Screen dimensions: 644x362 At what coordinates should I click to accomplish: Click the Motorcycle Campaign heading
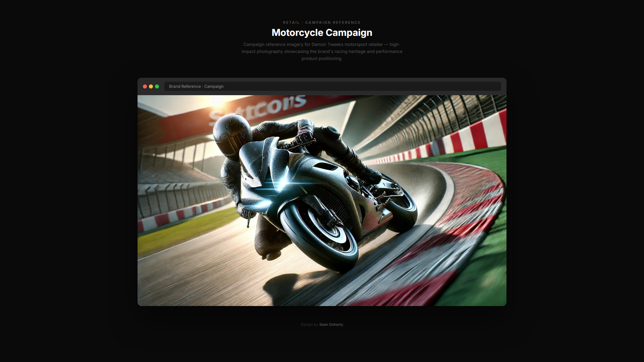tap(322, 33)
